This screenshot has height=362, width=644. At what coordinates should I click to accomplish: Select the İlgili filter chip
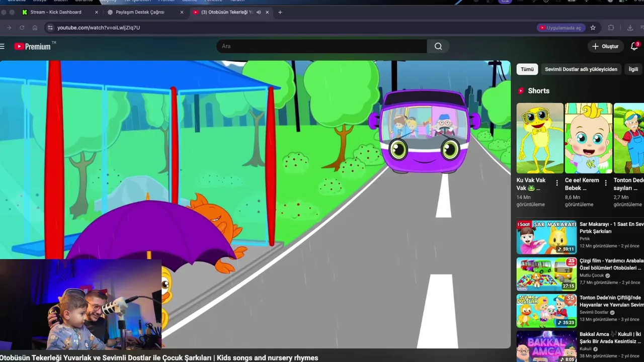(633, 69)
